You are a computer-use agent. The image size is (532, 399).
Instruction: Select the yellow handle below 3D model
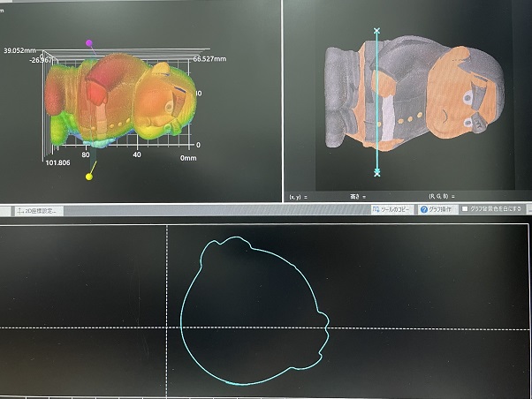point(89,177)
